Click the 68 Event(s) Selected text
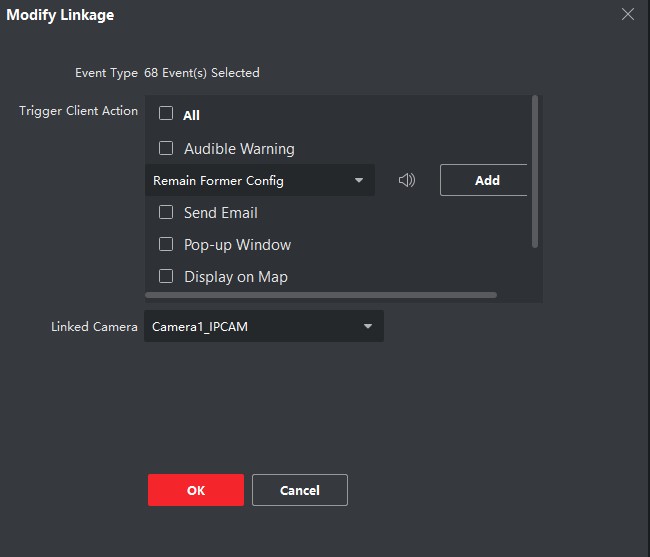 click(x=202, y=73)
